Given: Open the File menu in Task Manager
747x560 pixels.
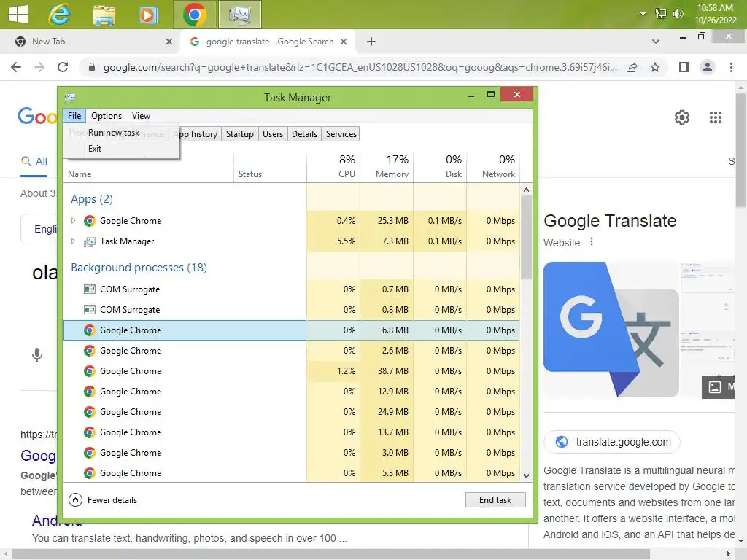Looking at the screenshot, I should click(x=74, y=116).
